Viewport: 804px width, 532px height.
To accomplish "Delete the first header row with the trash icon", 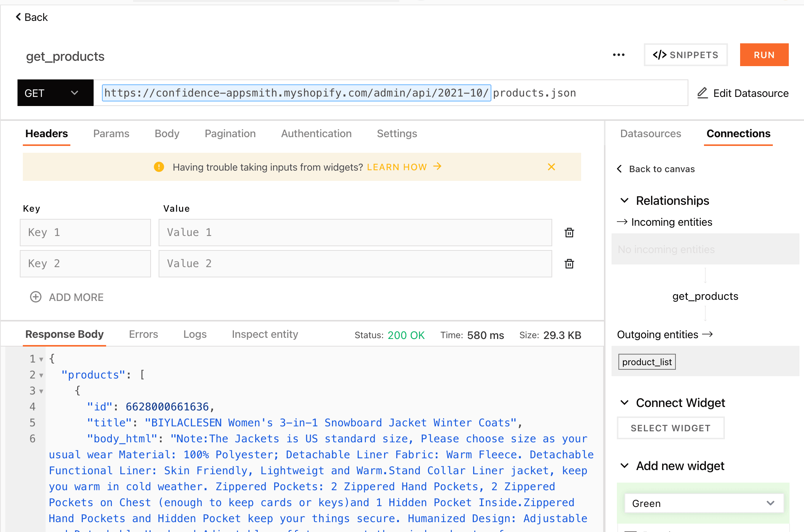I will pyautogui.click(x=569, y=233).
